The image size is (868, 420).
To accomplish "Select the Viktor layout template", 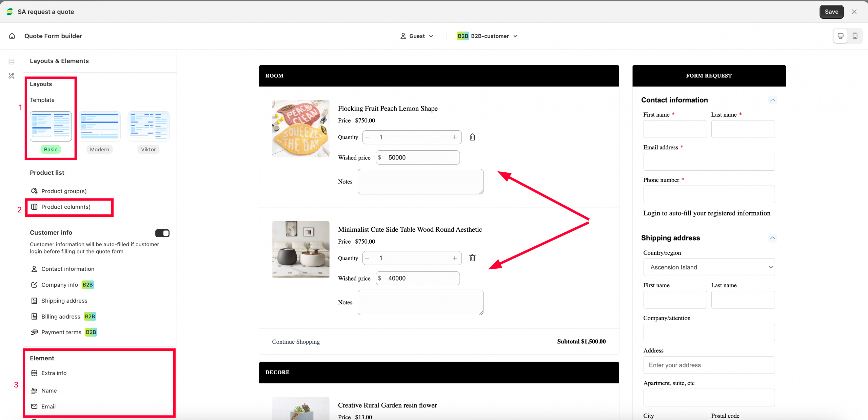I will coord(149,126).
